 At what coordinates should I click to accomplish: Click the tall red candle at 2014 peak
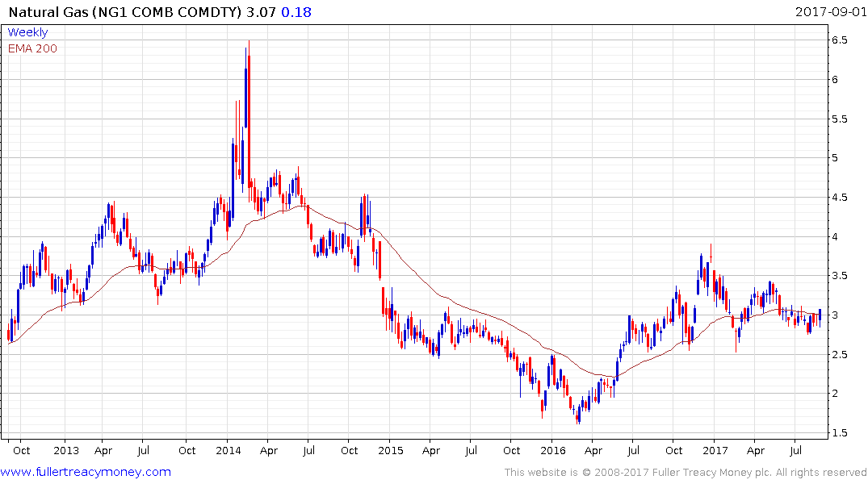pos(249,121)
